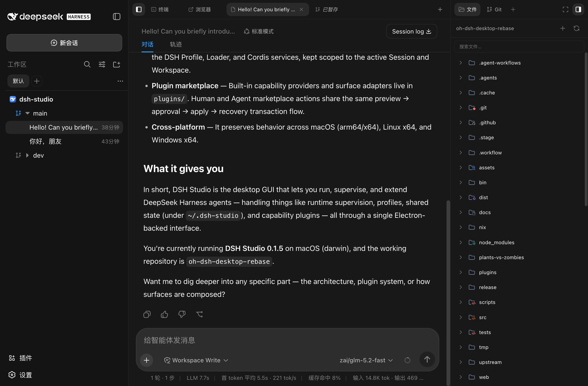Open the 你好，朋友 conversation
This screenshot has height=386, width=588.
64,141
